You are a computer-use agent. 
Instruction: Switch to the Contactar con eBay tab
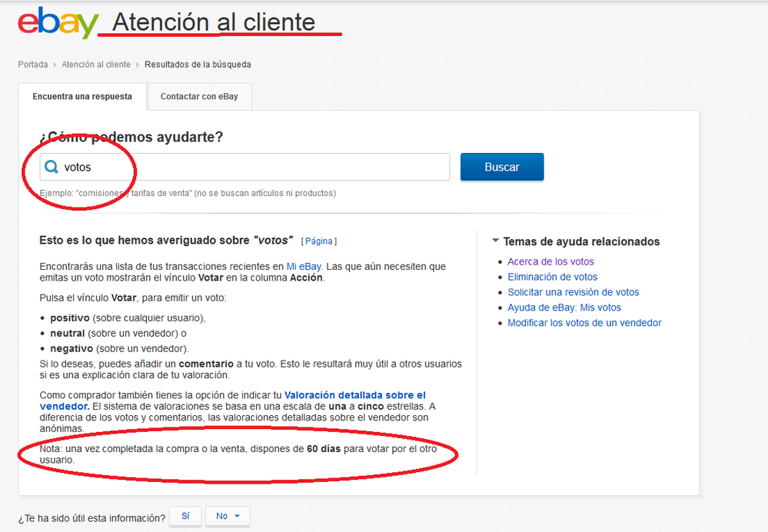pyautogui.click(x=199, y=97)
